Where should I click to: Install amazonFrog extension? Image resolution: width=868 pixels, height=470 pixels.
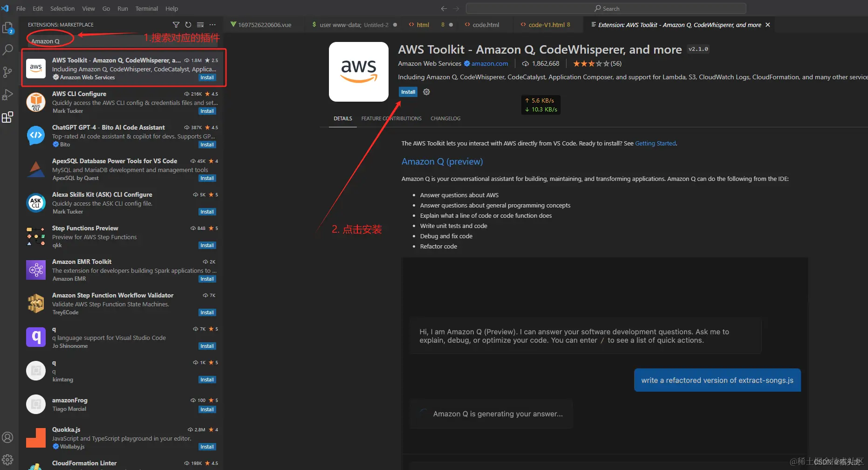207,409
